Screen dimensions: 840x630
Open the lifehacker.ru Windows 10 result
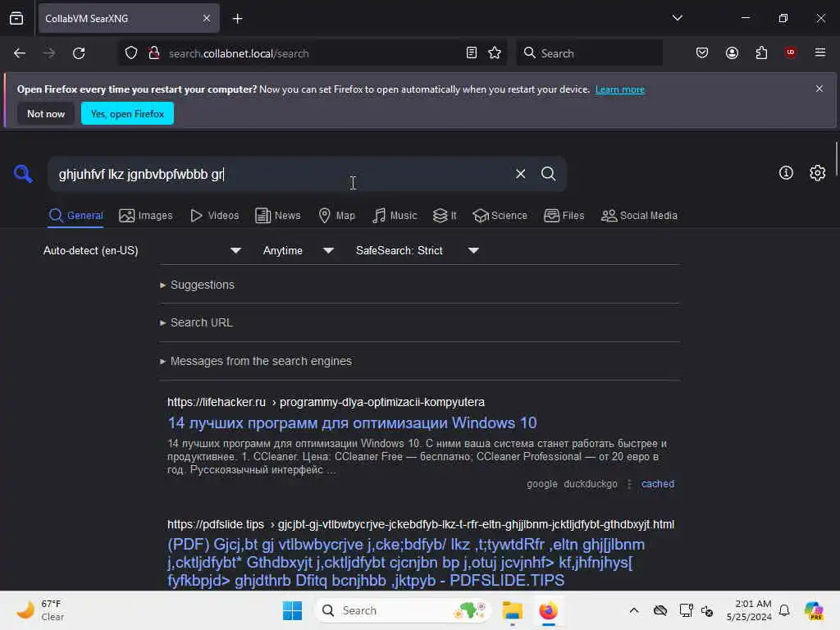[x=352, y=422]
